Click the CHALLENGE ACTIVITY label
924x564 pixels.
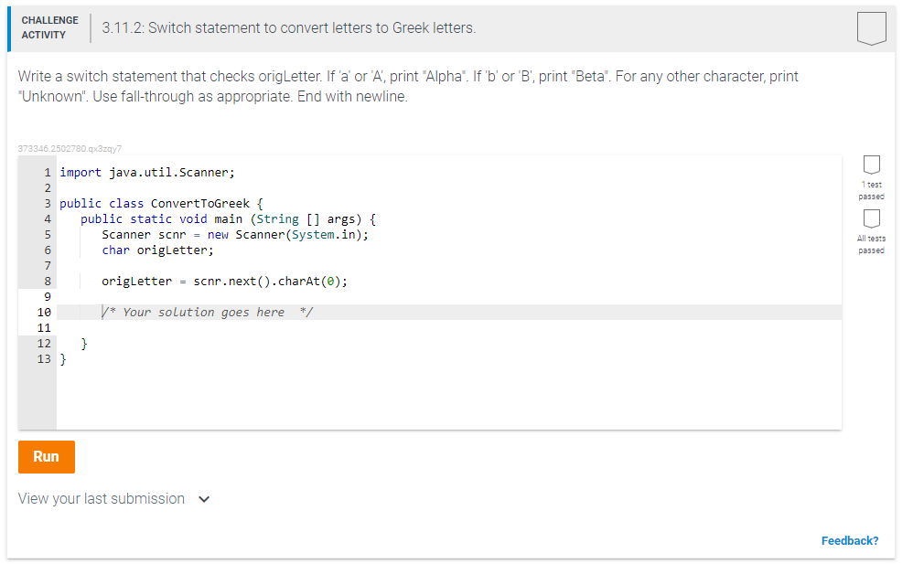tap(50, 26)
